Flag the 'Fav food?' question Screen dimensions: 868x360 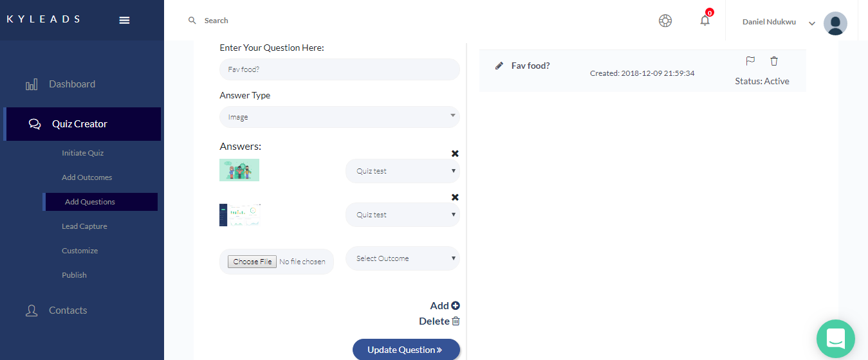point(750,61)
